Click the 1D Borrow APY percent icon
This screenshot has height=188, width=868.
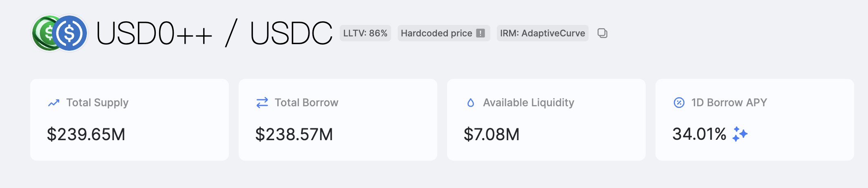coord(679,103)
